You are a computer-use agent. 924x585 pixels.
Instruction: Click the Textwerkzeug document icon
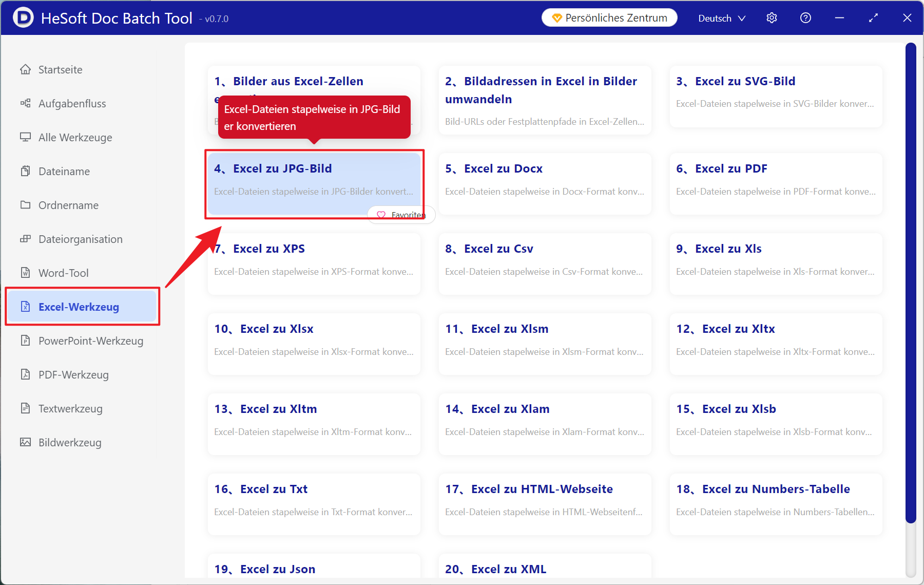tap(25, 408)
